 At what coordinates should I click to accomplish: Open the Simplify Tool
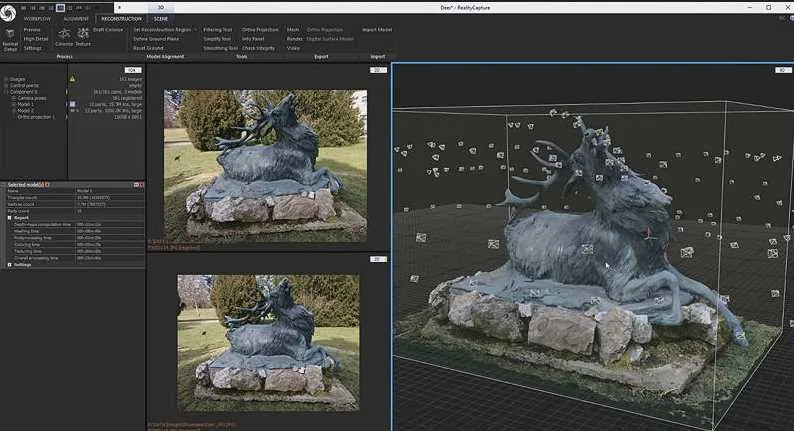[217, 39]
